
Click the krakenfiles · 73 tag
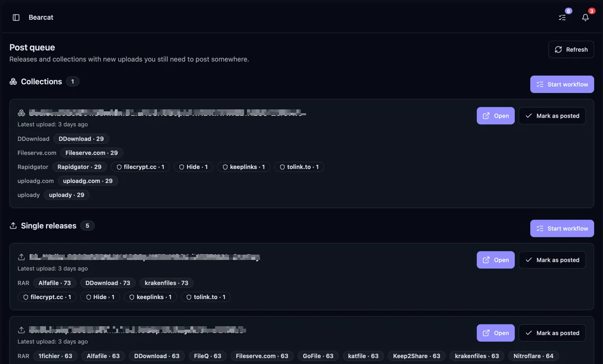click(167, 283)
